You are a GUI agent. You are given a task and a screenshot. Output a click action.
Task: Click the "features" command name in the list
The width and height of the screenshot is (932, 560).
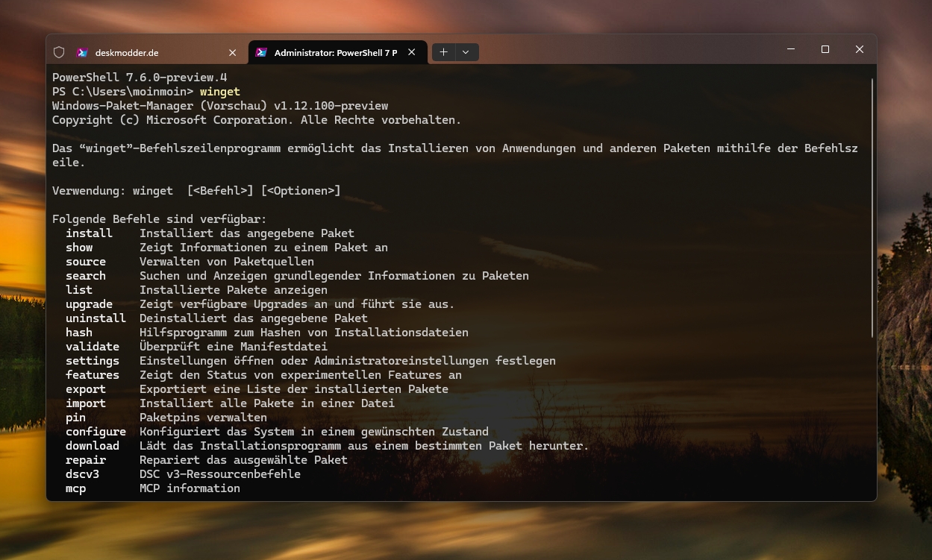[93, 375]
